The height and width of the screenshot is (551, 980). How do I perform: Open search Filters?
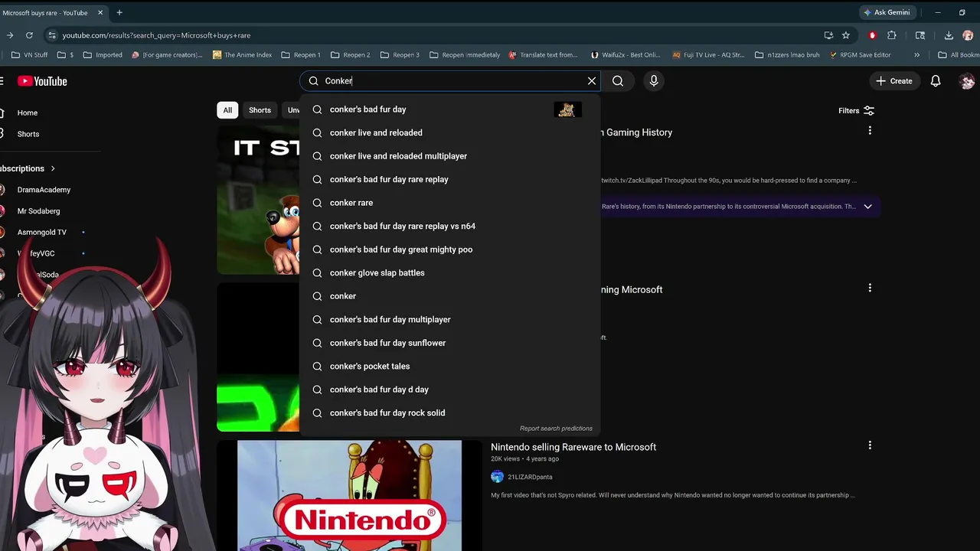click(x=856, y=110)
